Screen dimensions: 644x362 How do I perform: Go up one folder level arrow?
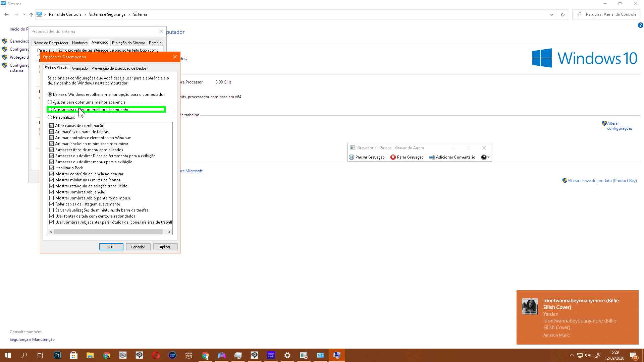tap(31, 14)
